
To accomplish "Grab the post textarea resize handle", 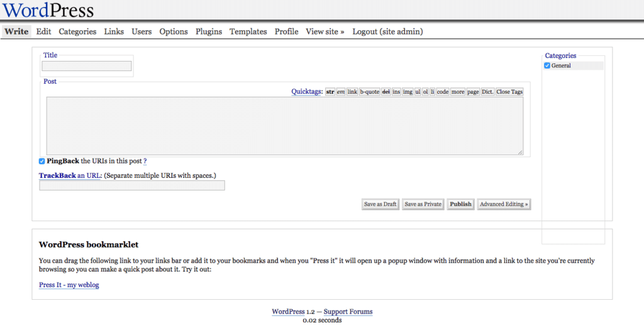I will (520, 152).
